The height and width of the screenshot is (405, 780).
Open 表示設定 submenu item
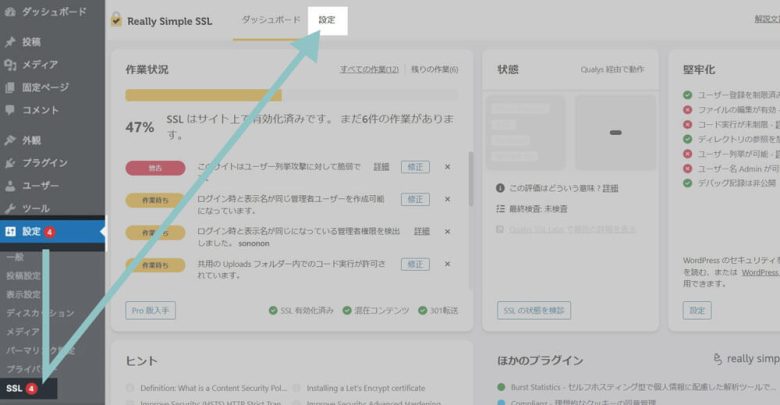click(x=23, y=294)
